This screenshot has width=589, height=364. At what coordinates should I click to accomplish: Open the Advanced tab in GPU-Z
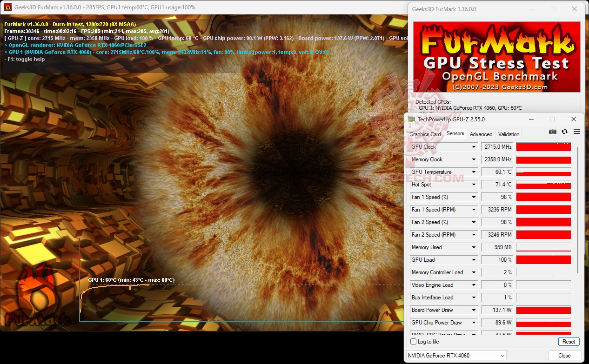click(x=481, y=134)
